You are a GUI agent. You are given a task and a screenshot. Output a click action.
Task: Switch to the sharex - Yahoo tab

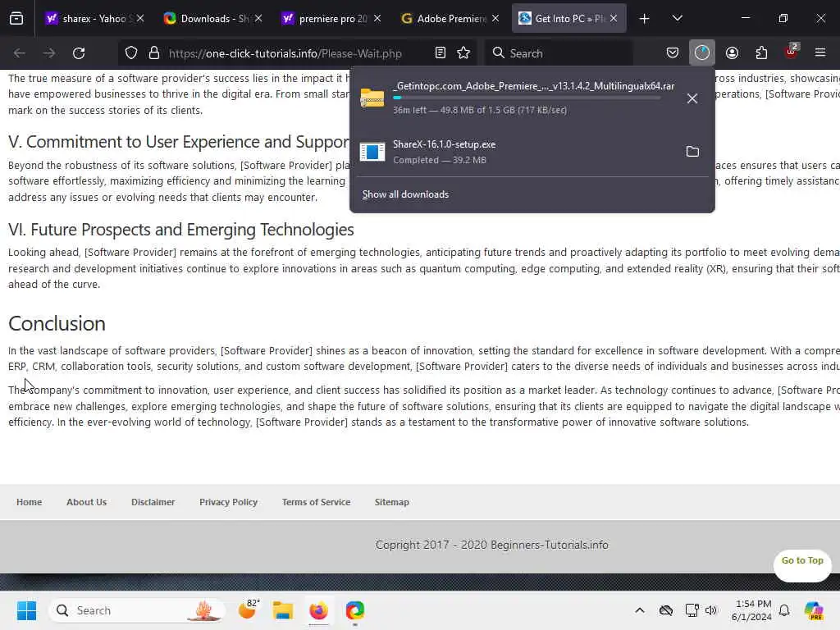[x=95, y=19]
